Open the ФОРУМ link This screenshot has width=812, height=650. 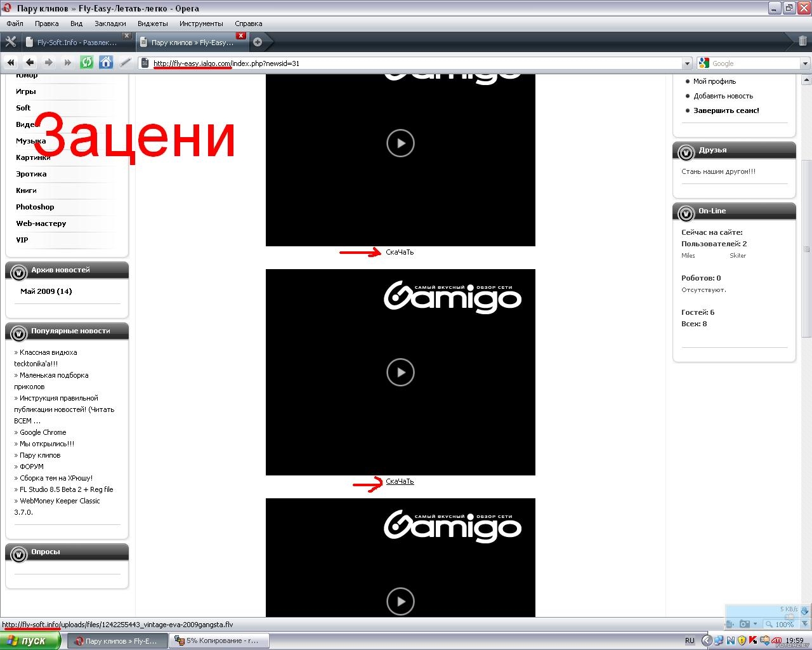coord(32,467)
